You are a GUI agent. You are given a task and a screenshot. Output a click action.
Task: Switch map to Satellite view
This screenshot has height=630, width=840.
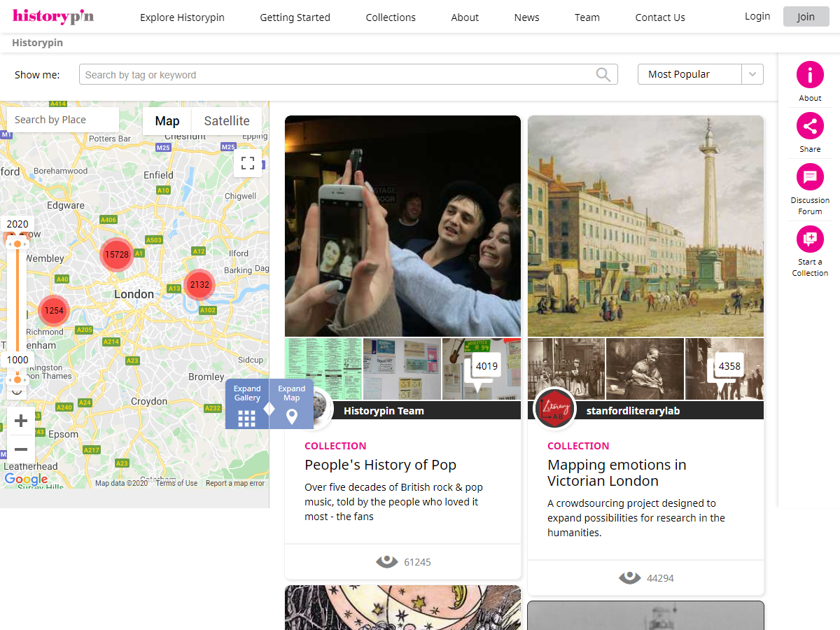226,121
